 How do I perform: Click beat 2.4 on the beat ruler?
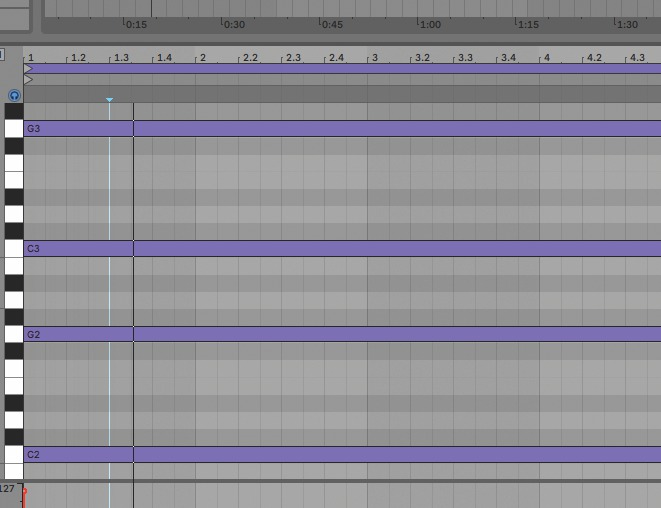click(336, 58)
